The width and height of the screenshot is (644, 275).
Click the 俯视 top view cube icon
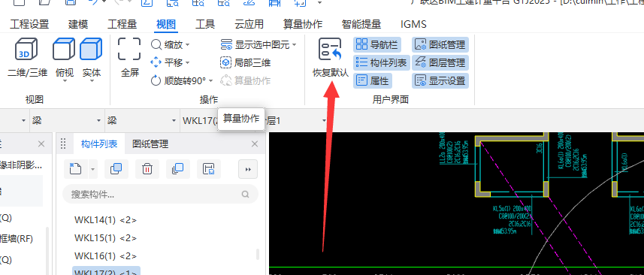click(64, 50)
